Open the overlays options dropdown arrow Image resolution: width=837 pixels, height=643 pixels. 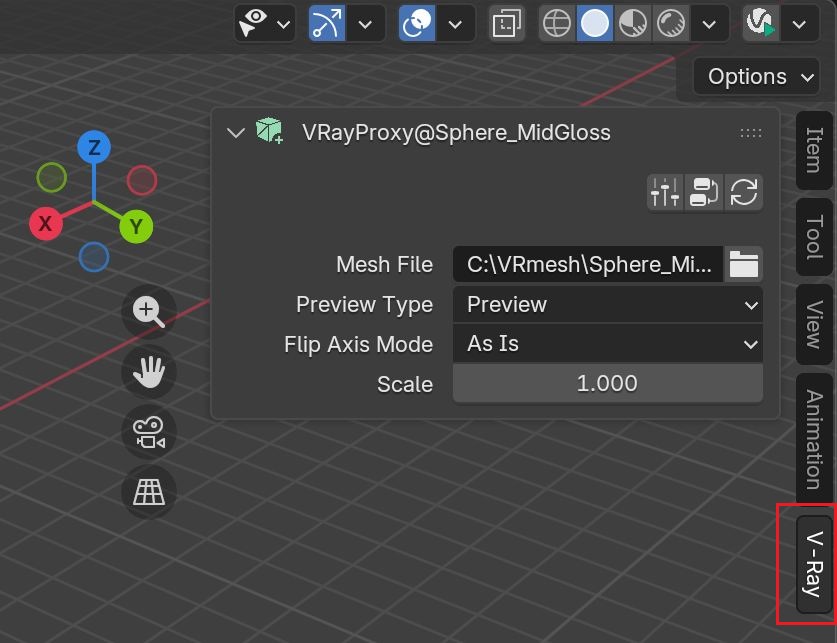(455, 23)
